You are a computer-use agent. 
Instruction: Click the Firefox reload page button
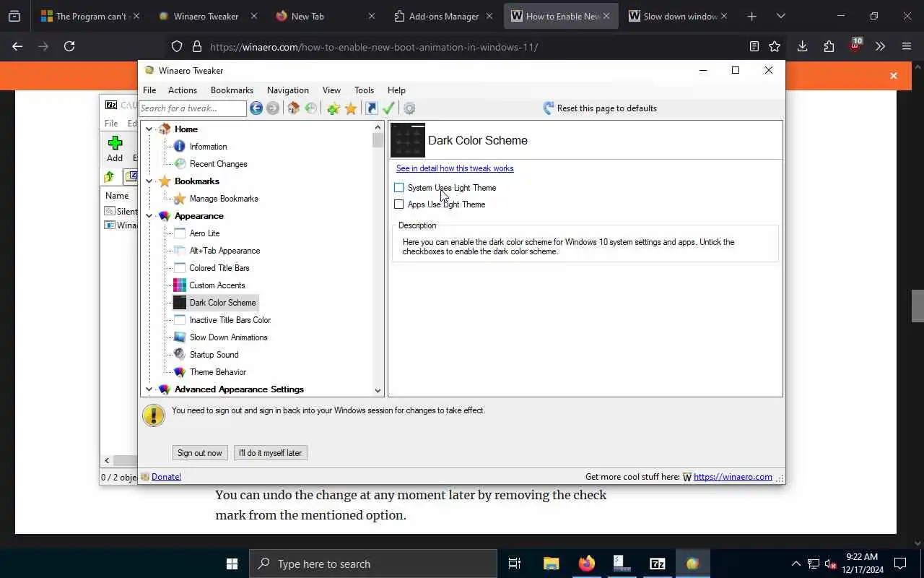pos(69,46)
